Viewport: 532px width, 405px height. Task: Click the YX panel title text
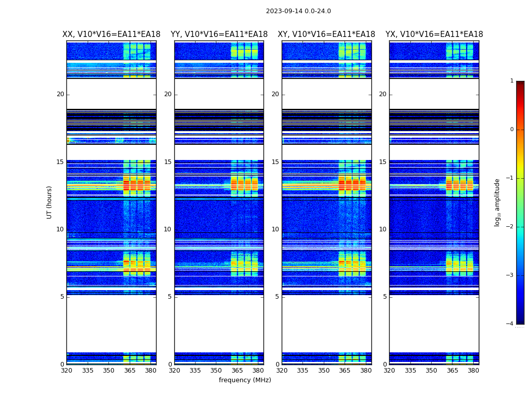click(x=434, y=34)
